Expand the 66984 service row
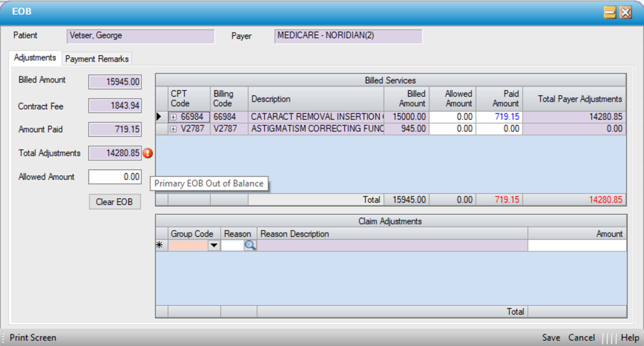644x346 pixels. tap(173, 118)
